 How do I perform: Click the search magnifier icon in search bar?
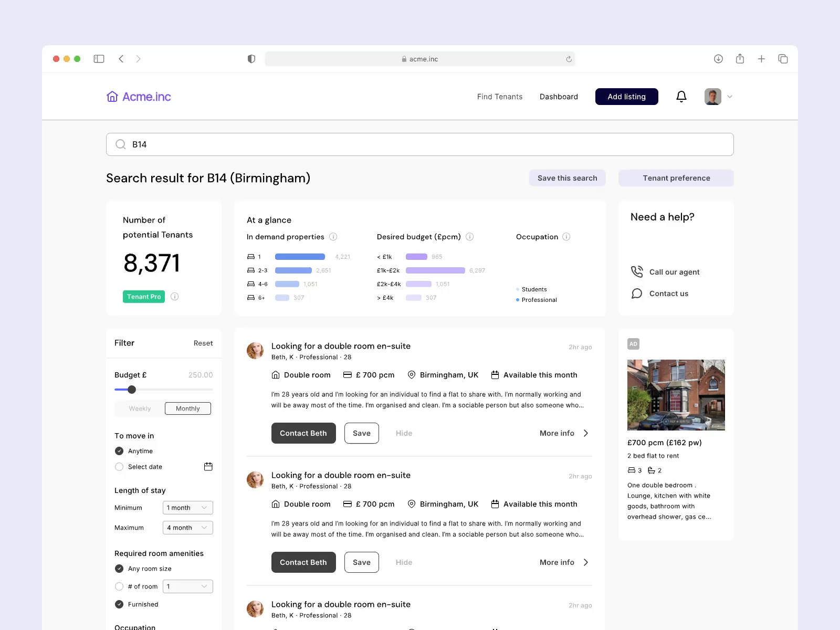pos(120,144)
